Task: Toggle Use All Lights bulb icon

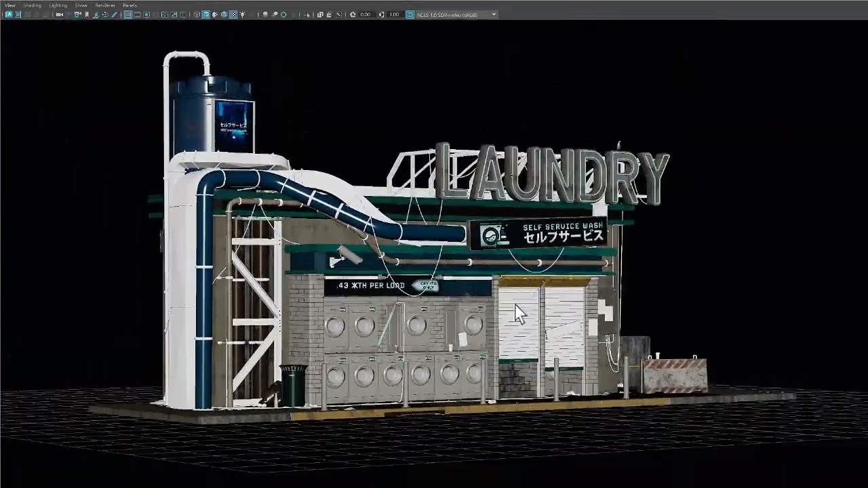Action: coord(243,14)
